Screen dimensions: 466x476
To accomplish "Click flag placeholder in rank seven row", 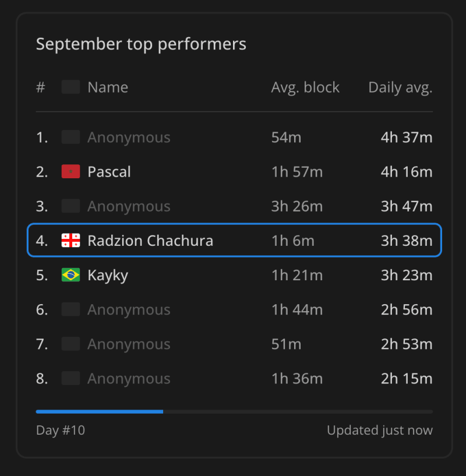I will pyautogui.click(x=70, y=344).
